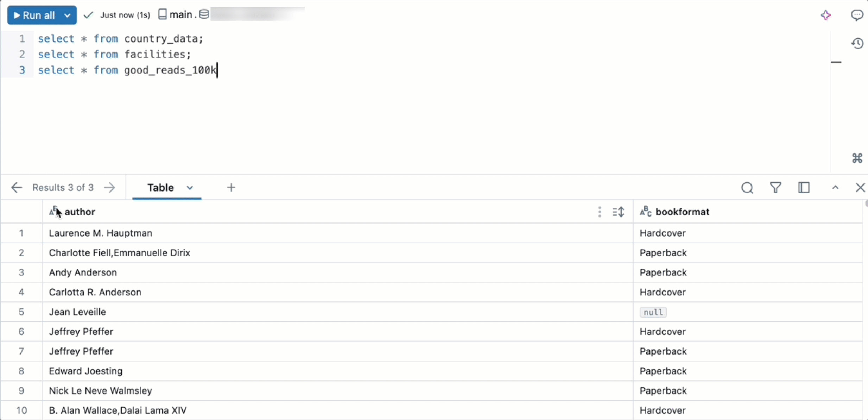Navigate to Results 2 of 3
The width and height of the screenshot is (868, 420).
point(16,187)
